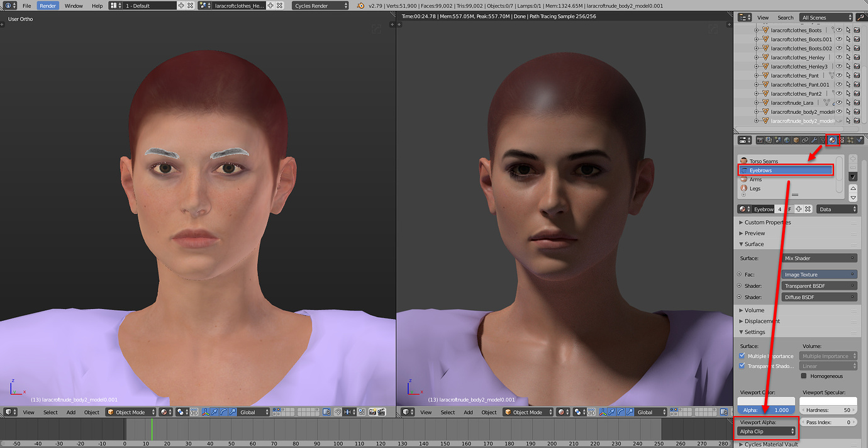Open the outliner Search menu
This screenshot has width=868, height=448.
tap(785, 17)
